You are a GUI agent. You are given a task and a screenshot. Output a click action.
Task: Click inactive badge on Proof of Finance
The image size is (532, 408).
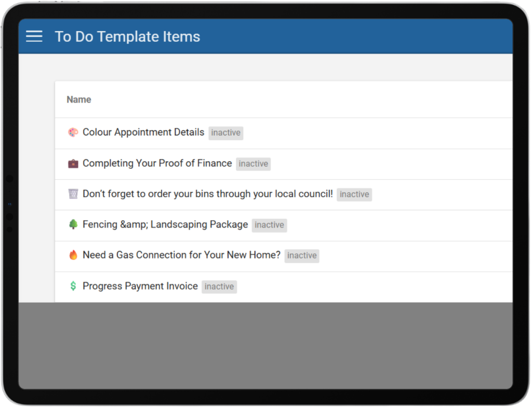pyautogui.click(x=254, y=164)
